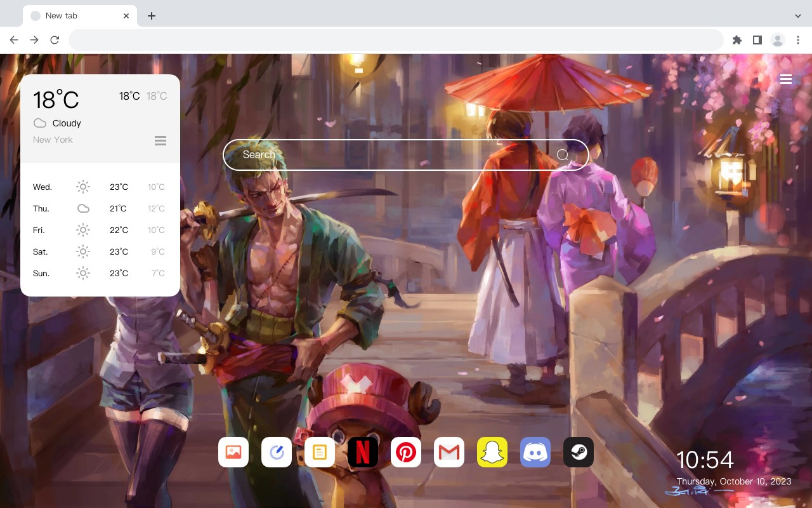Open the Steam shortcut
Viewport: 812px width, 508px height.
[x=579, y=452]
